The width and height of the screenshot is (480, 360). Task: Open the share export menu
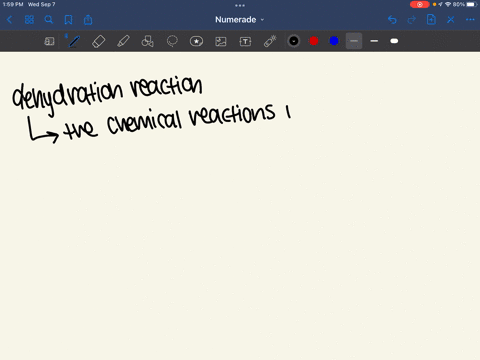point(88,20)
